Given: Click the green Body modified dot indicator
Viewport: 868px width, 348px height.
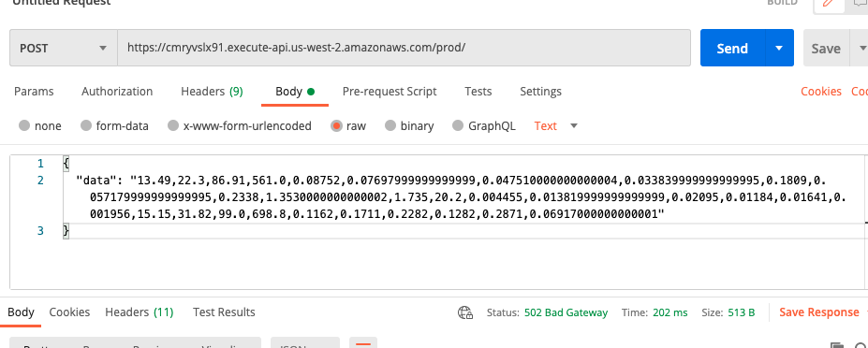Looking at the screenshot, I should point(311,92).
